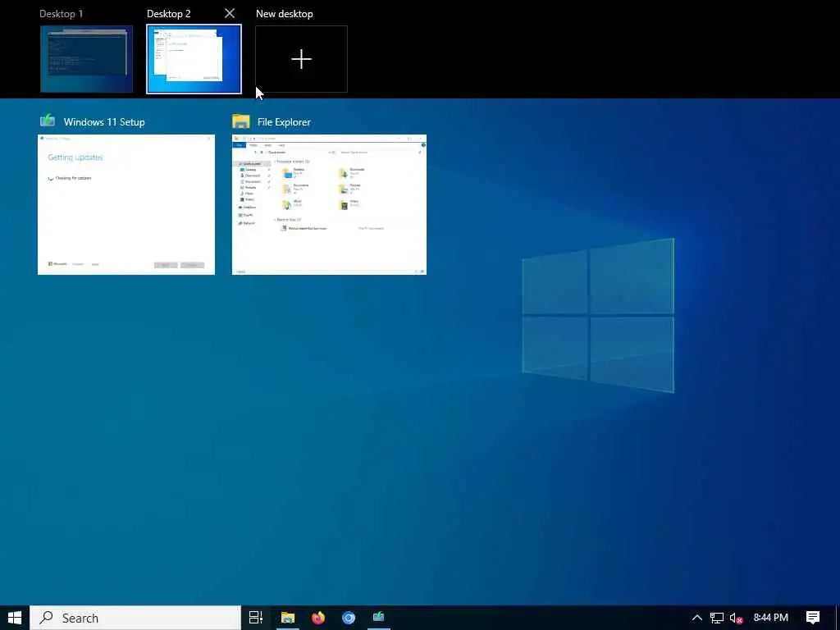Screen dimensions: 840x630
Task: Click the Windows 11 Setup title icon
Action: 48,121
